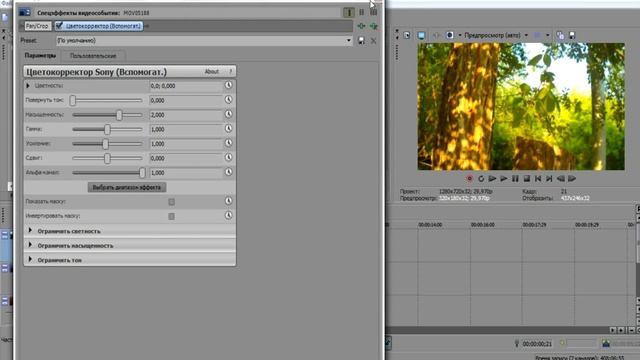Click the animate clock for Показать маску

(228, 201)
